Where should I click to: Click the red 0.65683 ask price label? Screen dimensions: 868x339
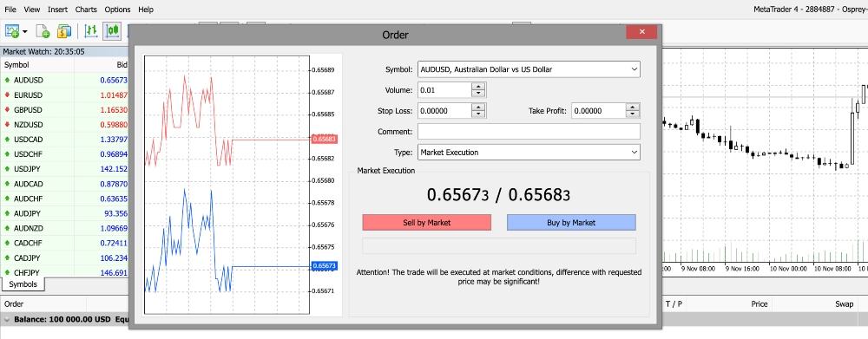[x=324, y=140]
